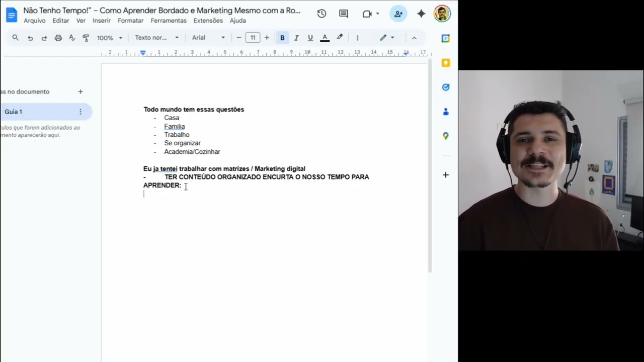Viewport: 644px width, 362px height.
Task: Decrease font size with the minus button
Action: click(x=238, y=38)
